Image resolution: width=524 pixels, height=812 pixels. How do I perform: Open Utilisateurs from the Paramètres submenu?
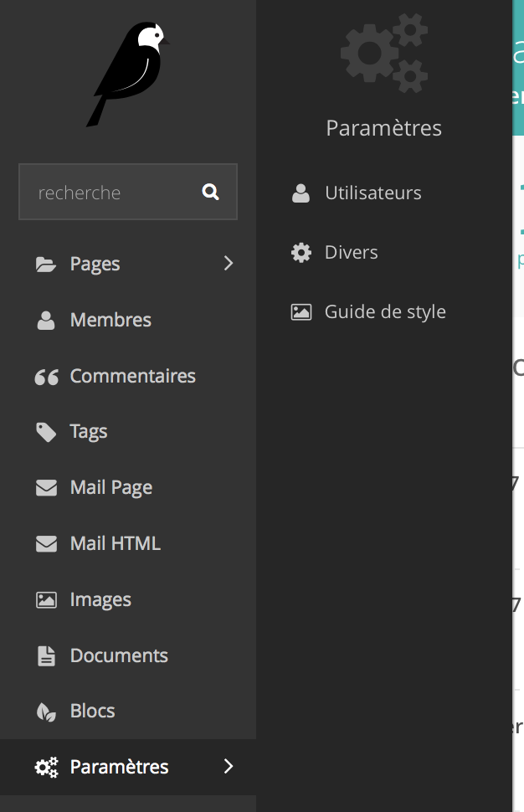click(x=372, y=192)
